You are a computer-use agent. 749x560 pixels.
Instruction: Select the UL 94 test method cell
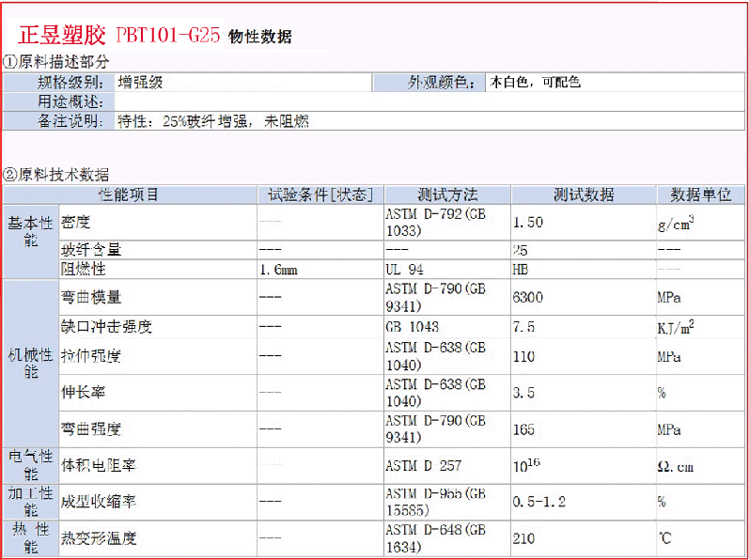point(405,270)
